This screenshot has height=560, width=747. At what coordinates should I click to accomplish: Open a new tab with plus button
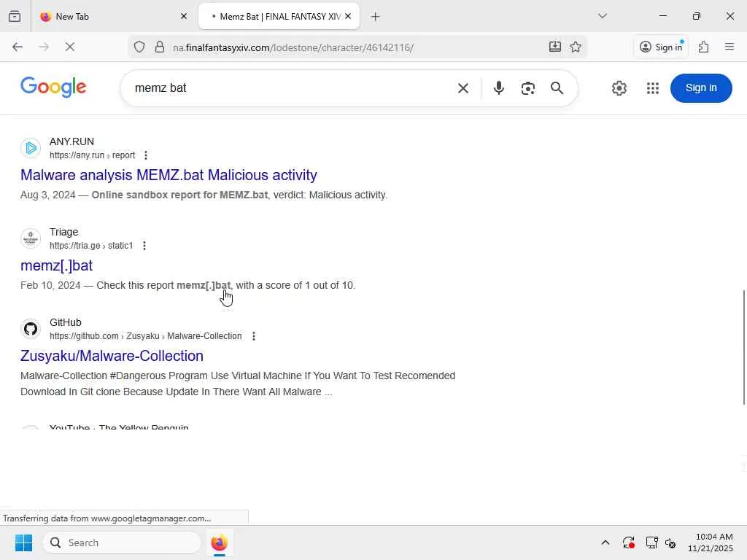pos(376,17)
